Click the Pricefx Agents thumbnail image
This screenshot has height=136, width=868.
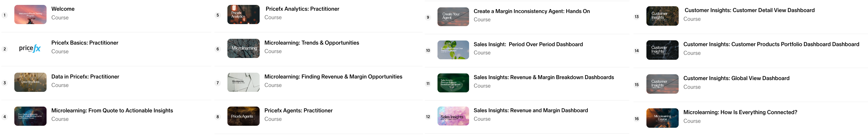coord(243,116)
